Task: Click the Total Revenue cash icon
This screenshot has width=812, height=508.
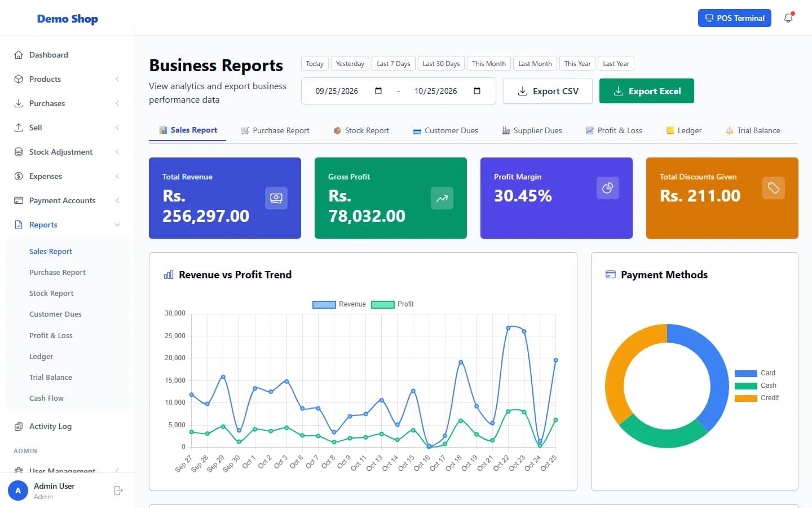Action: 276,198
